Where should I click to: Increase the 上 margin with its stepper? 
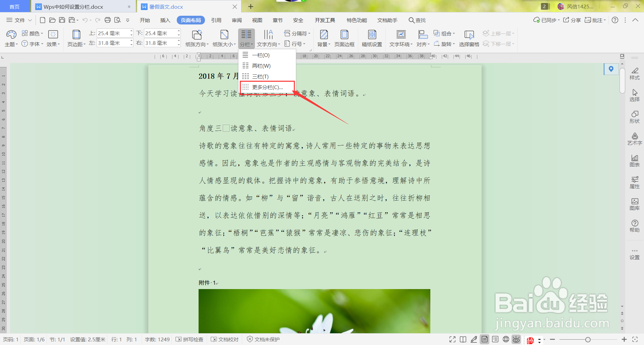(x=131, y=31)
